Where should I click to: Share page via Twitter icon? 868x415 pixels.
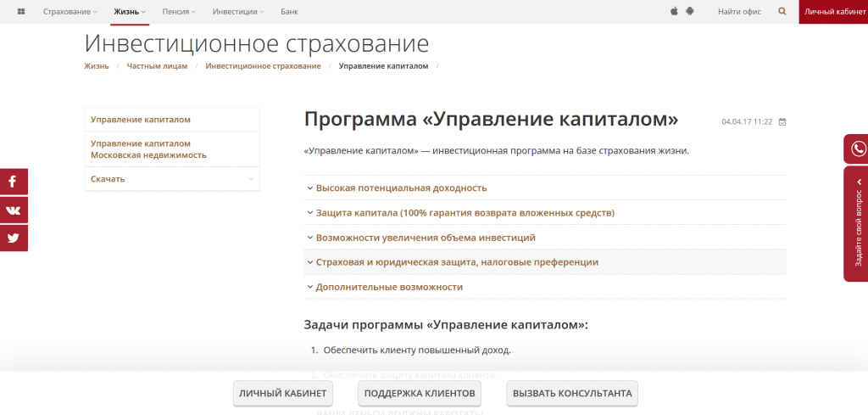pyautogui.click(x=14, y=238)
